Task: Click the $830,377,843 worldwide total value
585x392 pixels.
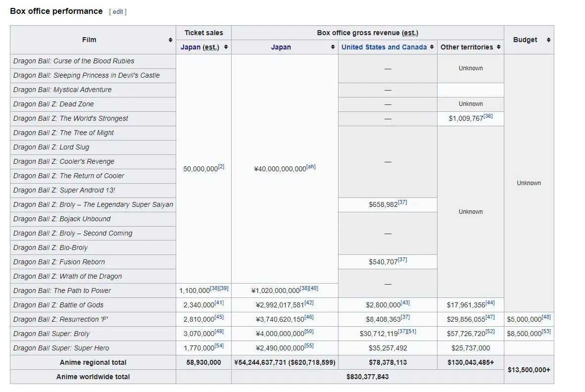Action: click(x=368, y=377)
